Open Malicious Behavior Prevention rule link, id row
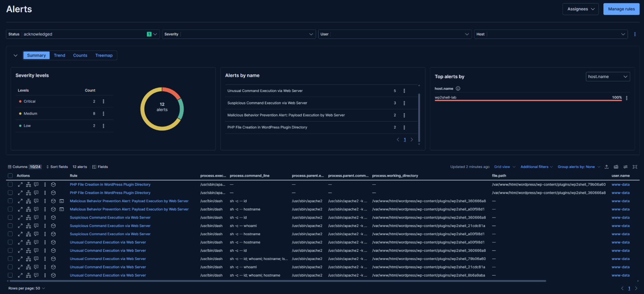The image size is (644, 294). [129, 201]
